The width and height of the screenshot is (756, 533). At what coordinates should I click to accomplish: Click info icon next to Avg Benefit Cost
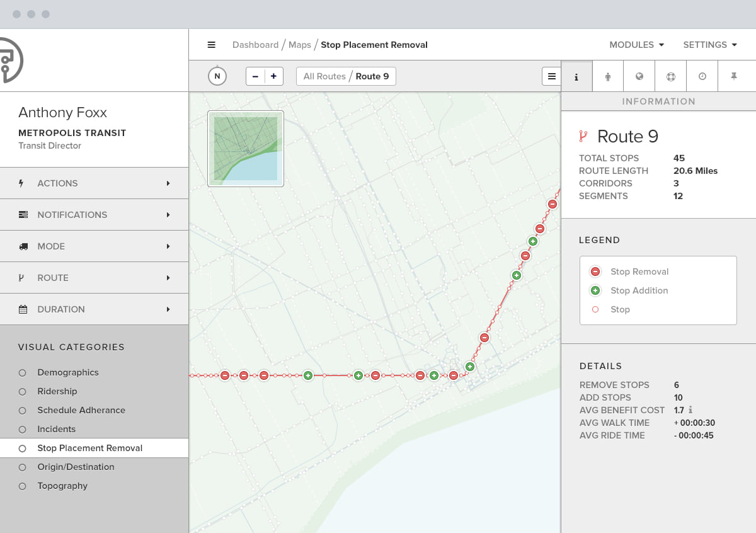[691, 410]
